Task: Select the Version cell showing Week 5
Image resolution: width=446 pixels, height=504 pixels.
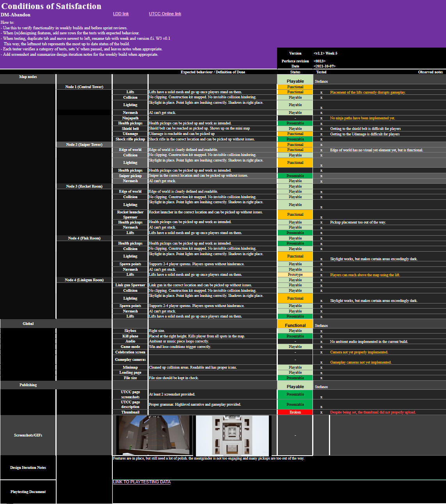Action: point(325,53)
